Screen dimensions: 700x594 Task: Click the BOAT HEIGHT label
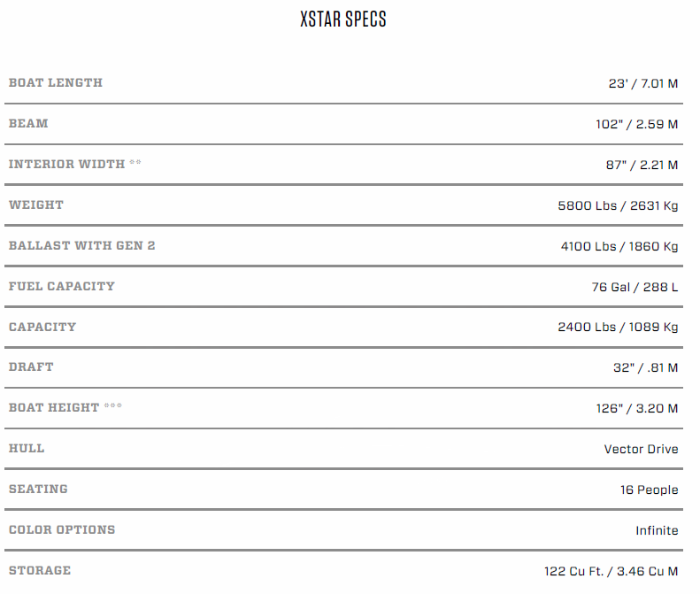coord(54,407)
